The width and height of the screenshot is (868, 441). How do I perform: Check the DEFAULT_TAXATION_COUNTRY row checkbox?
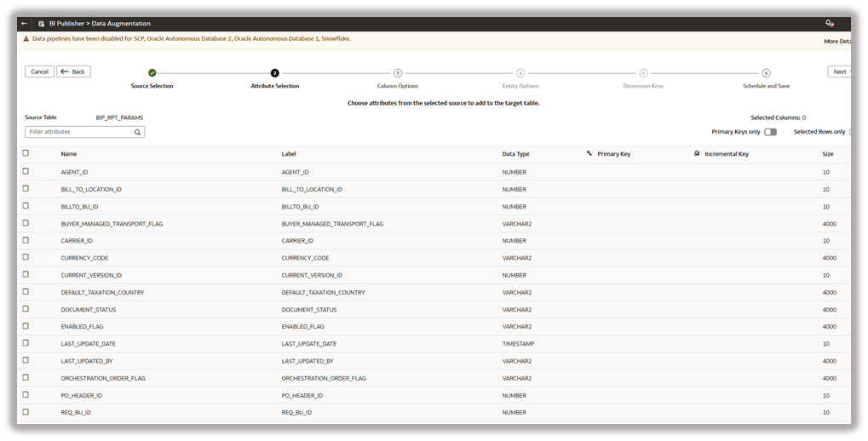coord(26,291)
